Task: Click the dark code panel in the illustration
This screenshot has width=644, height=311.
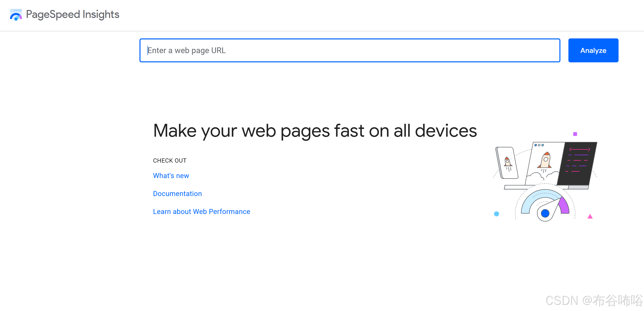Action: [577, 164]
